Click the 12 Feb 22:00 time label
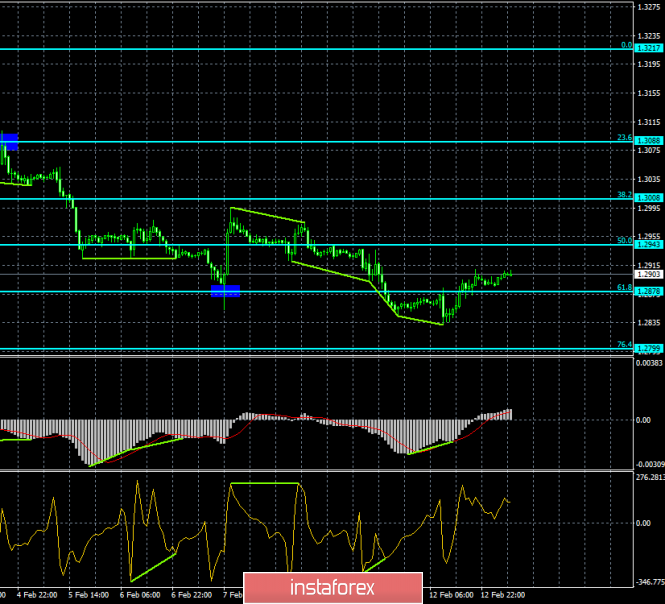 503,595
